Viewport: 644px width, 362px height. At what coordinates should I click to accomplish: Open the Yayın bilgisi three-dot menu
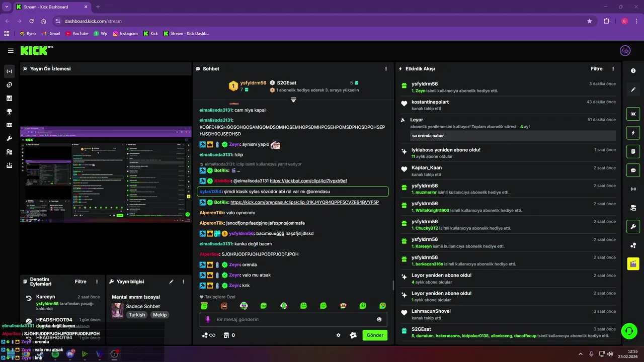pos(184,282)
